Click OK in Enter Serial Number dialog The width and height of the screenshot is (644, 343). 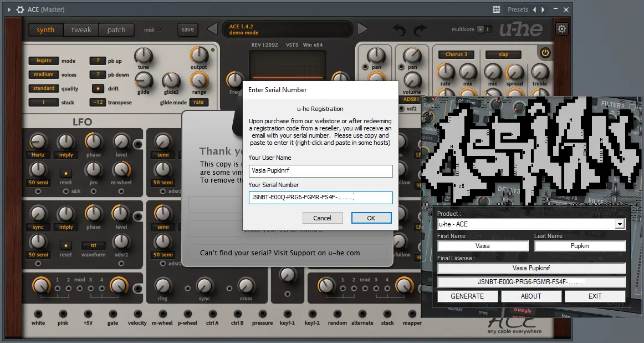point(371,218)
